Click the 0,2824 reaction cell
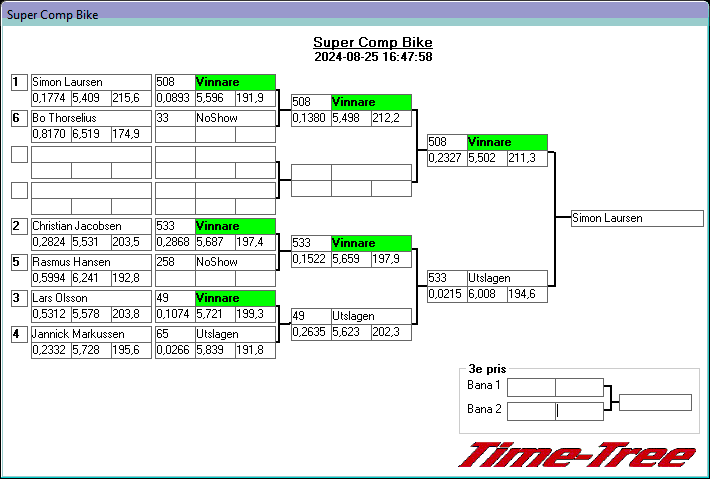The image size is (710, 479). click(x=51, y=242)
